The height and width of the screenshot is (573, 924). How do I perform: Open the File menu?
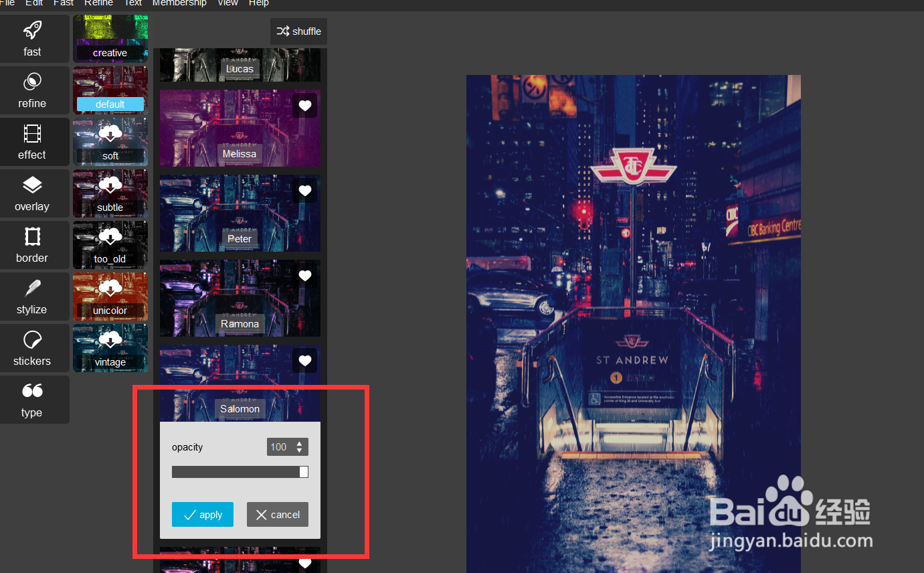coord(7,3)
